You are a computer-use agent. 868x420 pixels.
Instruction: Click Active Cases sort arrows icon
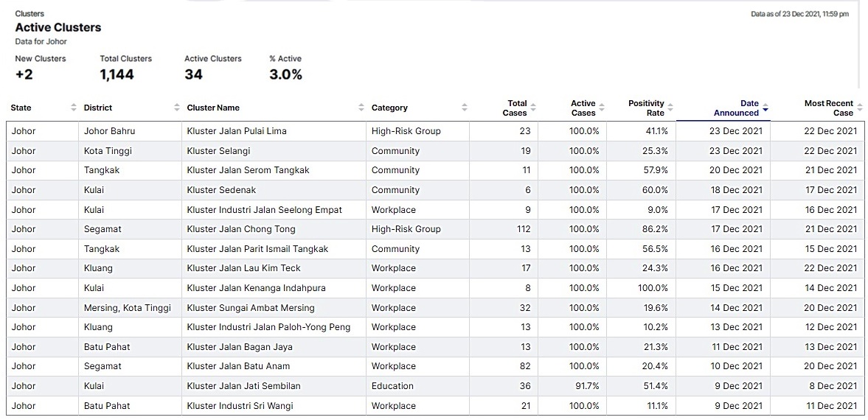pos(602,108)
